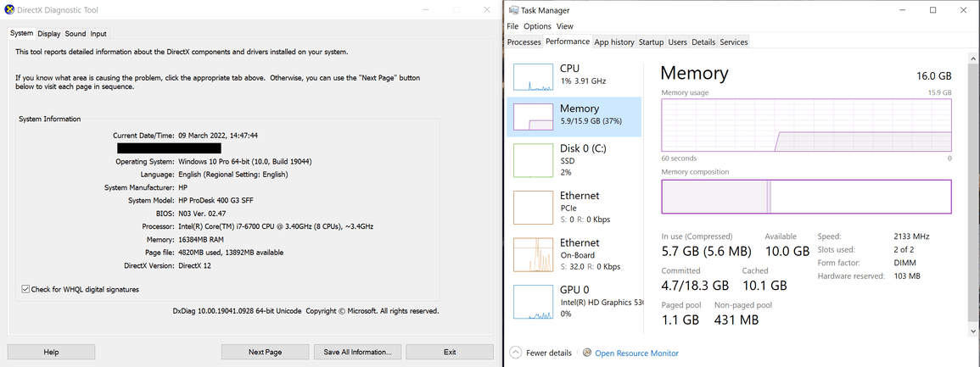Click Save All Information button

click(x=357, y=352)
